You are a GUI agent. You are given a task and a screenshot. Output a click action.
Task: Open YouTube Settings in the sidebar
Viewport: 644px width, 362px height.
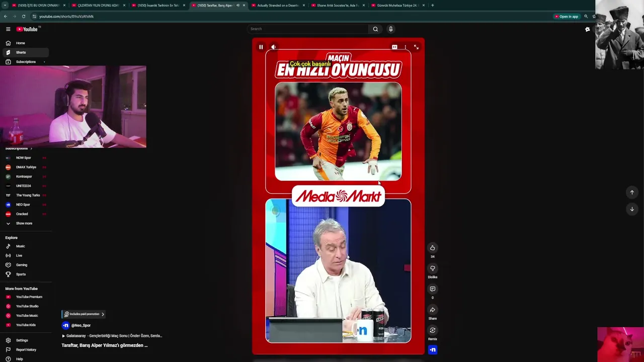pyautogui.click(x=25, y=340)
